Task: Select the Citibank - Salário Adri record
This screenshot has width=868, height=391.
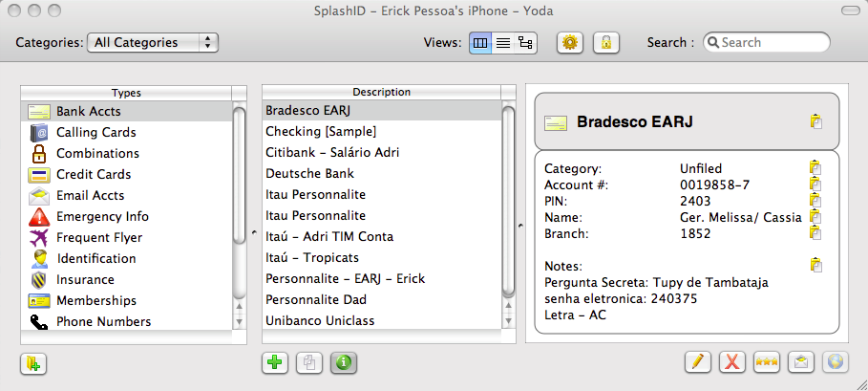Action: pos(381,152)
